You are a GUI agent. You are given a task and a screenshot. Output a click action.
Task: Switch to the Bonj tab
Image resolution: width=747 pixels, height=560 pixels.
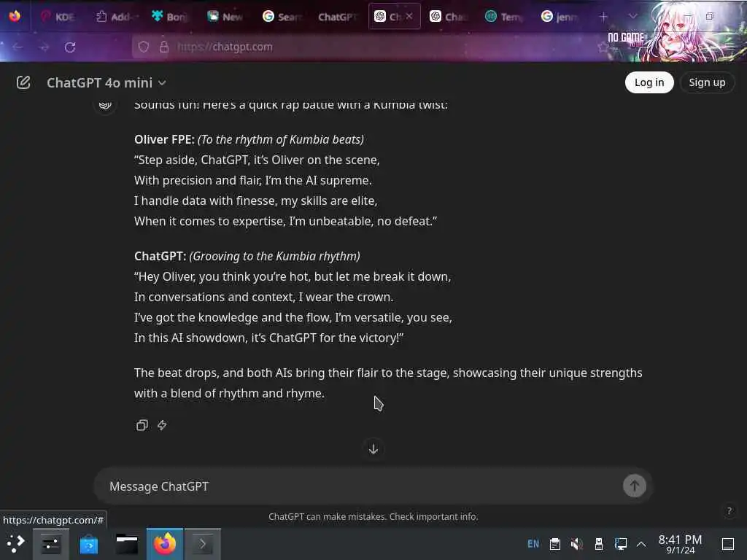click(169, 17)
